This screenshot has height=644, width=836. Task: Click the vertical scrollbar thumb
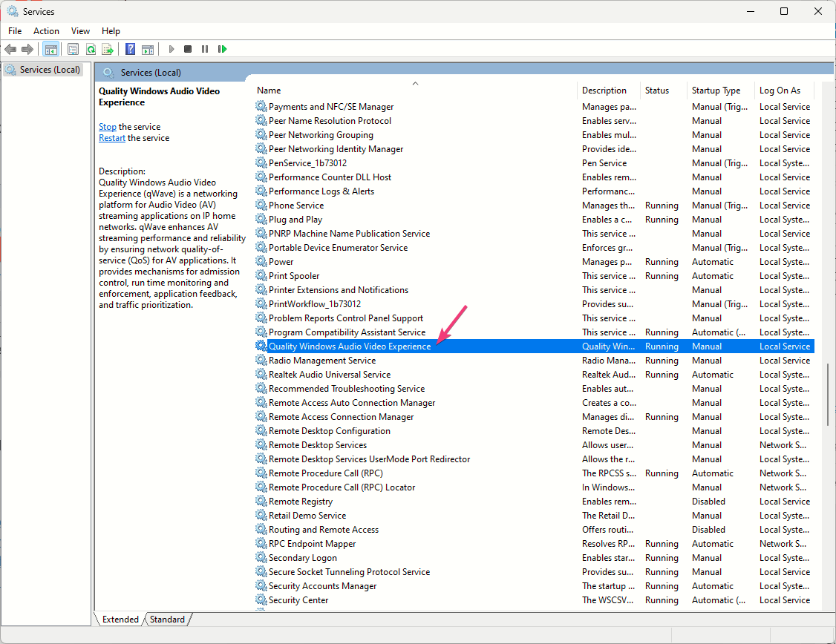pyautogui.click(x=828, y=395)
